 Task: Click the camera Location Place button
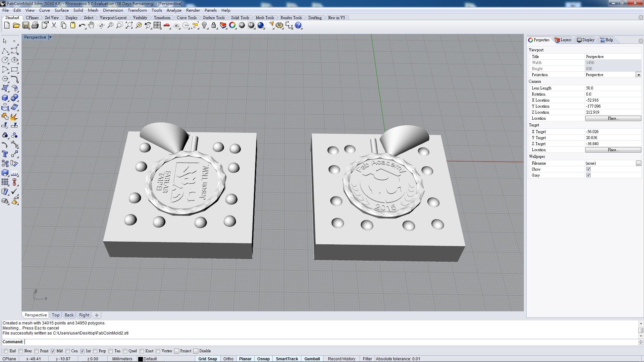click(613, 118)
